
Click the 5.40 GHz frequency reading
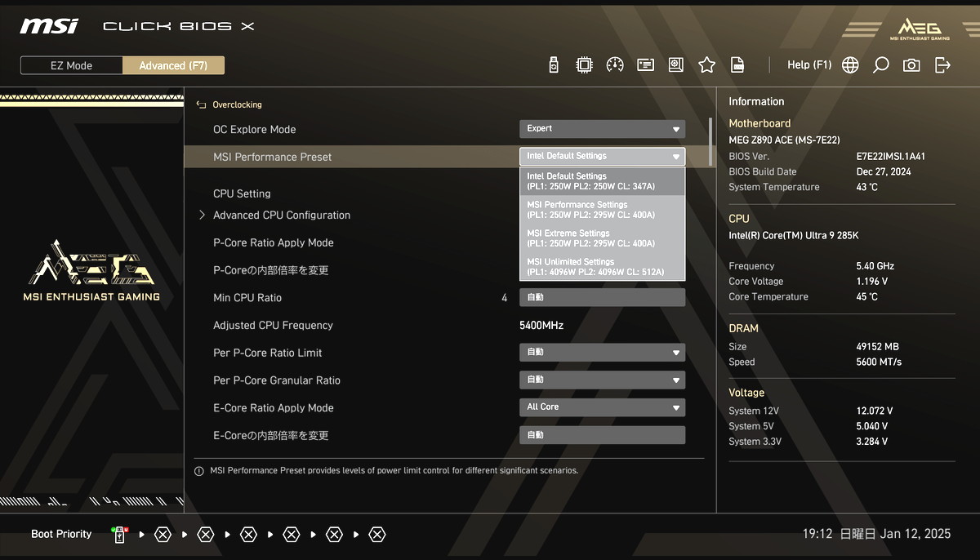(875, 266)
